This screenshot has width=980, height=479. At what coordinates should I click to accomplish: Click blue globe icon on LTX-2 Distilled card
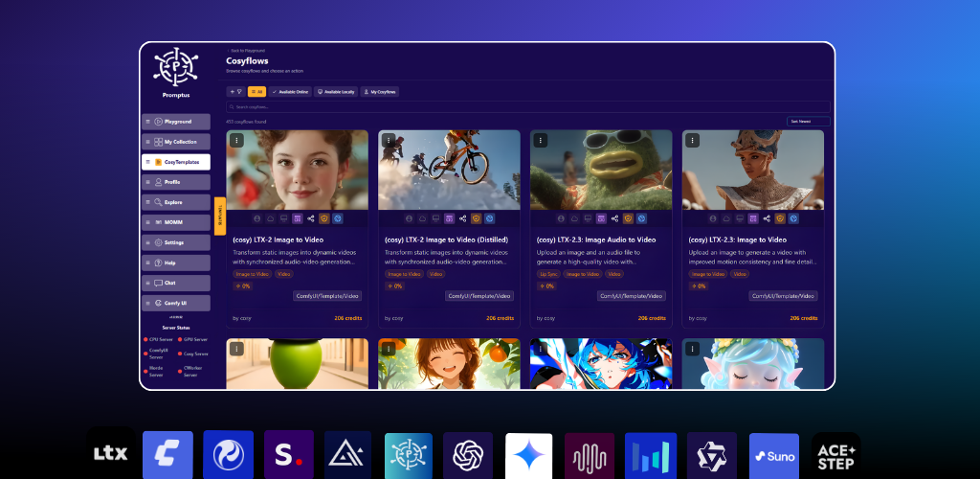(x=490, y=218)
